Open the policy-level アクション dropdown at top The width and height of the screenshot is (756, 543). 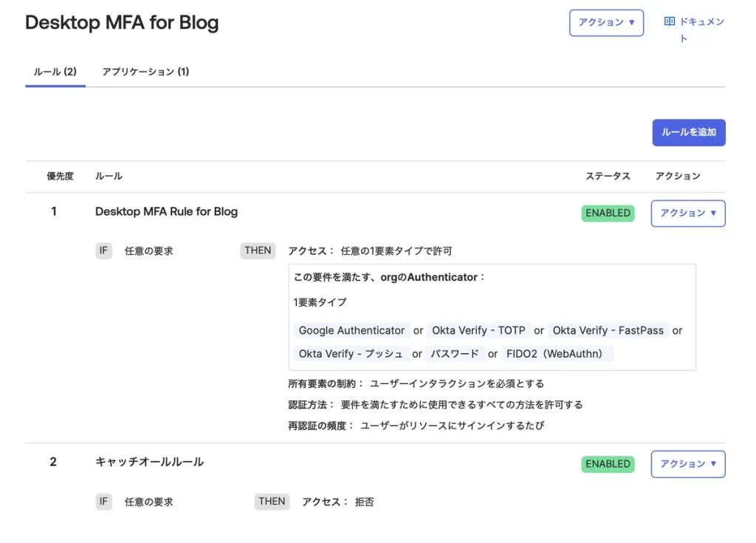pos(606,23)
